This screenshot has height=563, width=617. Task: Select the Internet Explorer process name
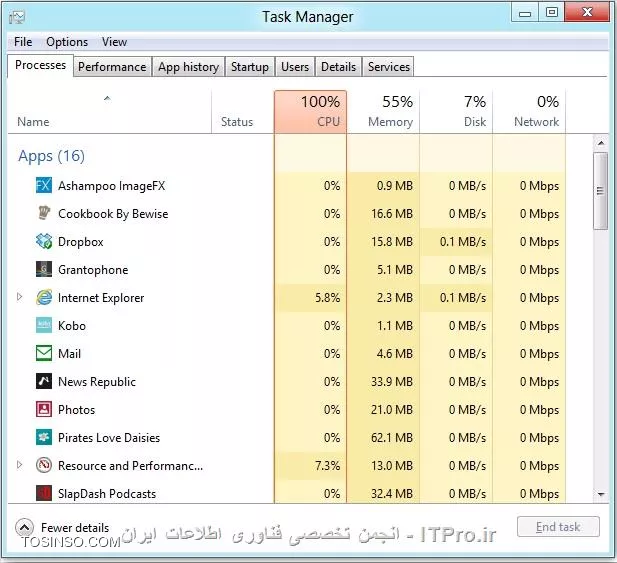tap(101, 298)
